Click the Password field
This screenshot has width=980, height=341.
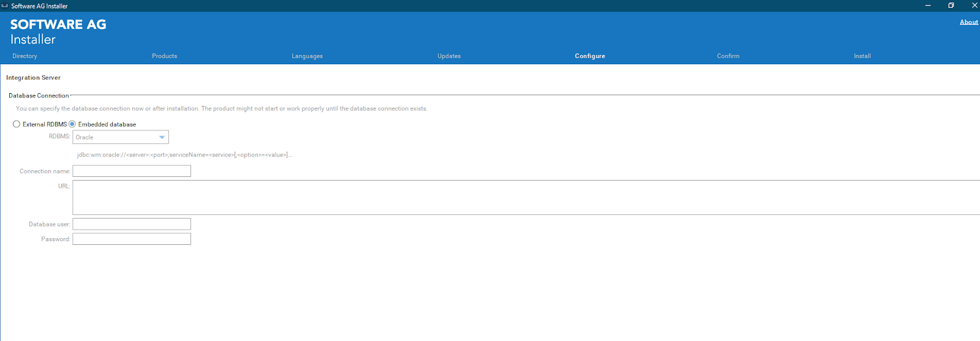pos(132,239)
